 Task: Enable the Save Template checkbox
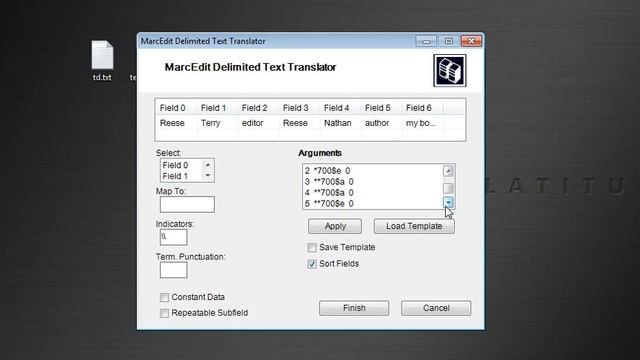click(312, 248)
